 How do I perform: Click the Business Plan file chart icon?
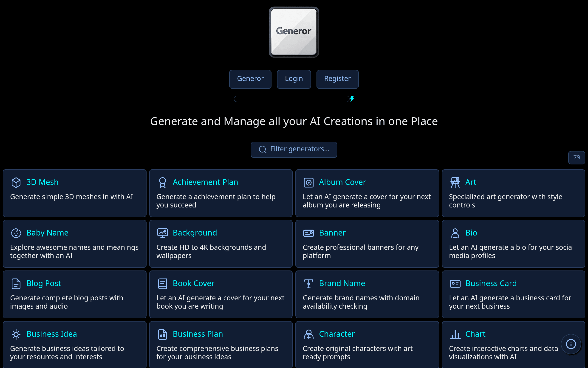(162, 334)
